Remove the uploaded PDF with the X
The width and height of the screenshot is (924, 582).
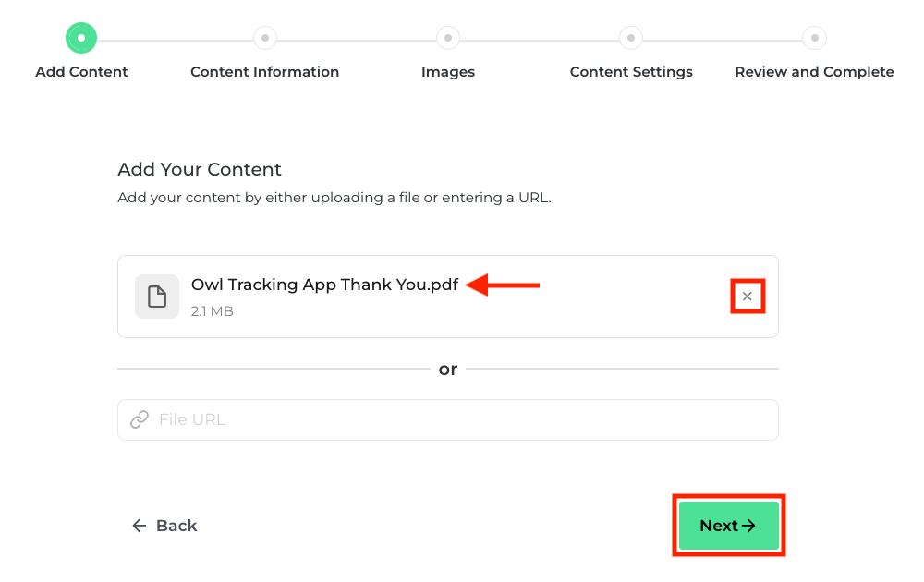pyautogui.click(x=748, y=297)
